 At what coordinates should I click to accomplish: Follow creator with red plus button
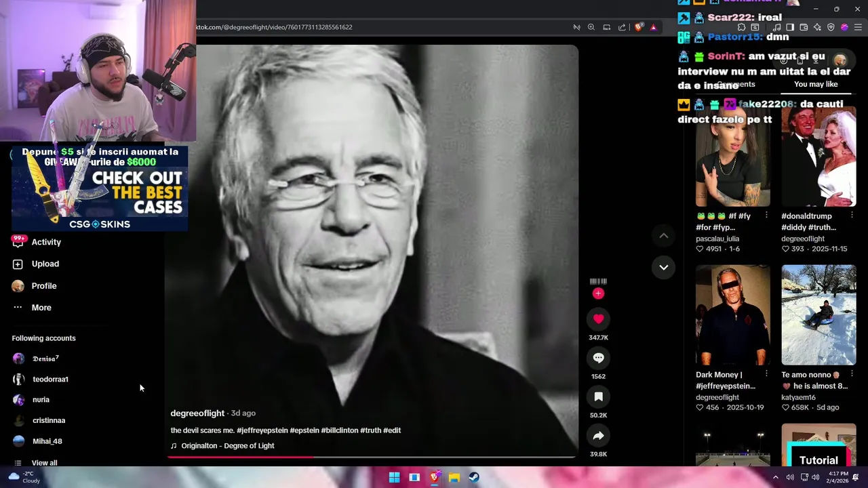click(x=598, y=293)
